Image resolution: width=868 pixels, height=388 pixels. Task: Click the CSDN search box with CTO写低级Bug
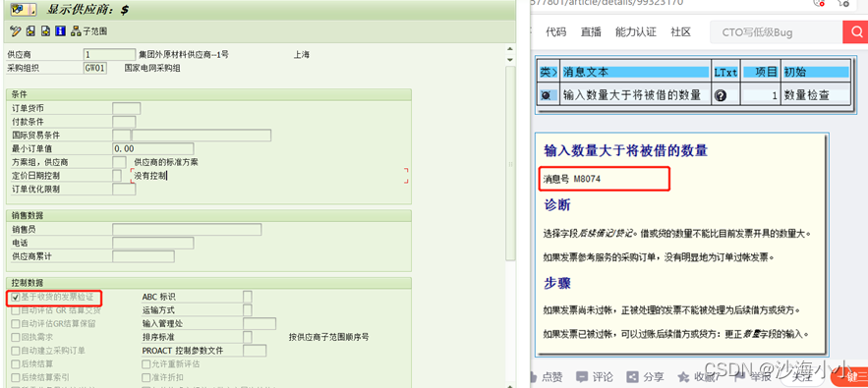point(777,32)
